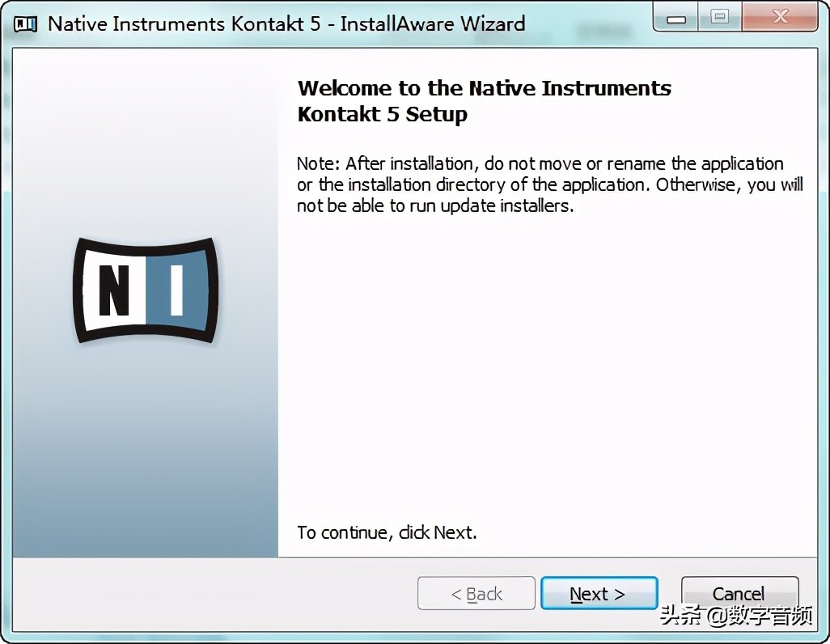This screenshot has width=830, height=644.
Task: Select the highlighted Next button with blue border
Action: [x=599, y=593]
